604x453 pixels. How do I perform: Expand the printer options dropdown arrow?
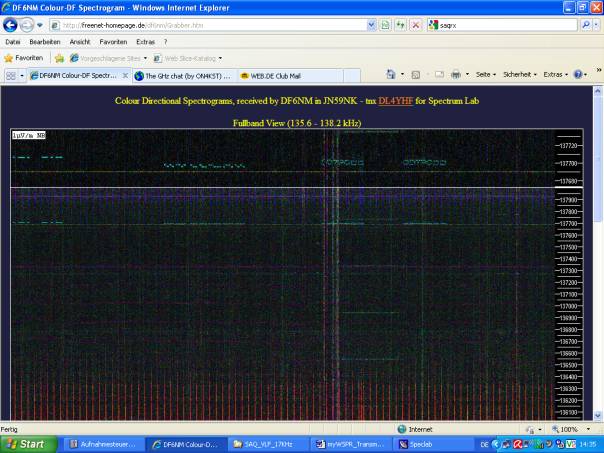(467, 74)
